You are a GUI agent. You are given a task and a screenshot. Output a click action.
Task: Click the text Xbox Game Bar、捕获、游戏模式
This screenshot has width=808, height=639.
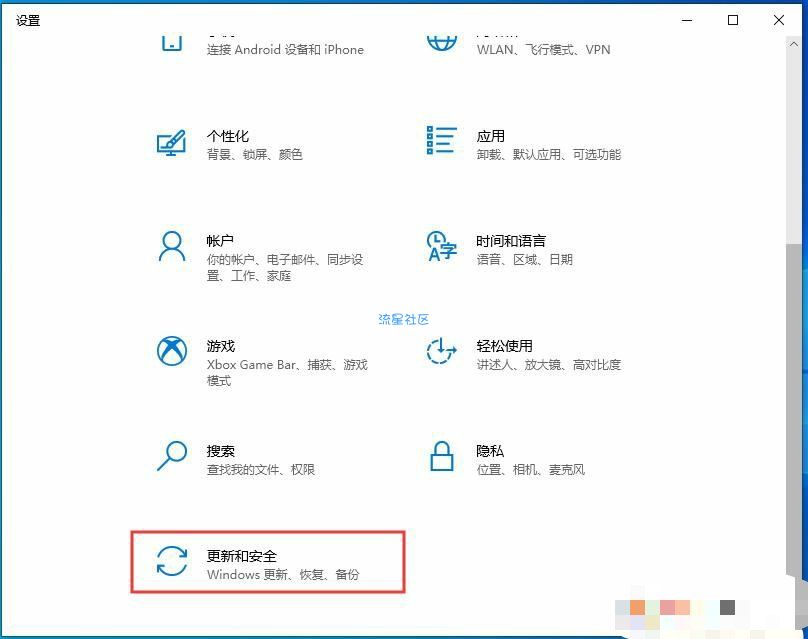(x=287, y=373)
